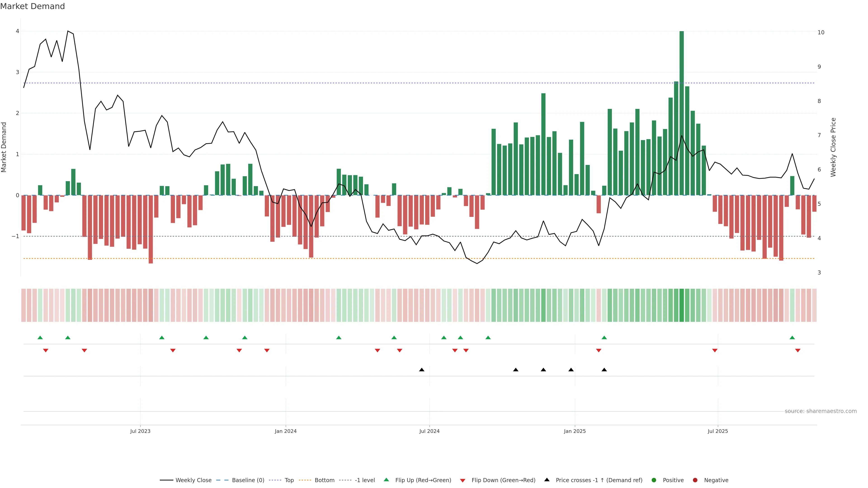Screen dimensions: 868x488
Task: Toggle the Top dotted line legend
Action: click(x=289, y=480)
